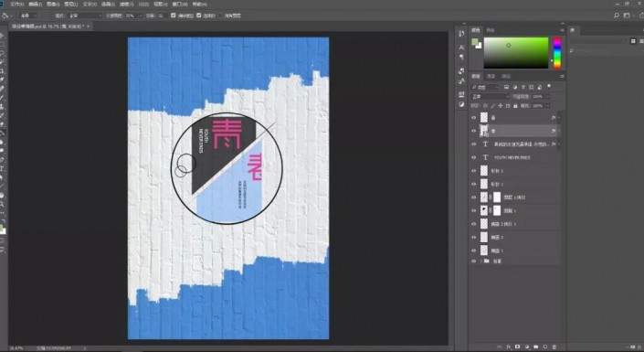Expand the 背景 layer group
Viewport: 644px width, 352px height.
(481, 261)
